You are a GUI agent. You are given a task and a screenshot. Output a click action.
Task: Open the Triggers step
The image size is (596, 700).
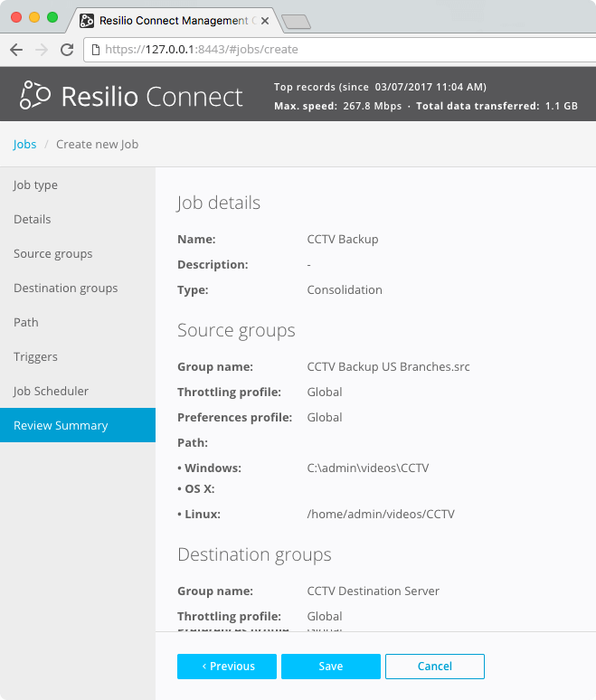pos(78,356)
